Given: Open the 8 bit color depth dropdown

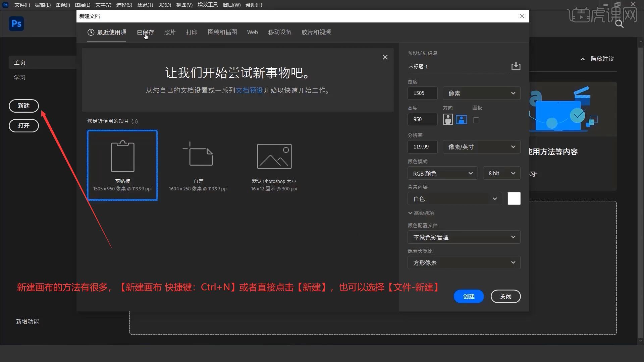Looking at the screenshot, I should tap(501, 173).
